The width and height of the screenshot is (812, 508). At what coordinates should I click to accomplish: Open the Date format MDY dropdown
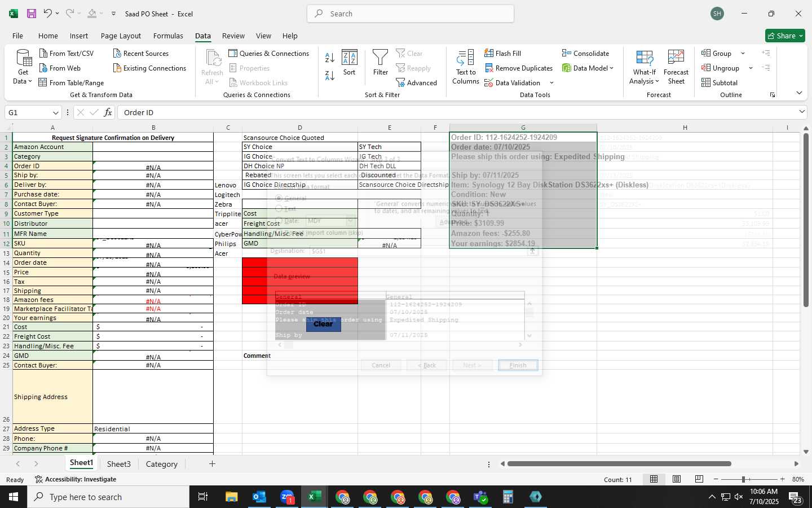[x=350, y=221]
